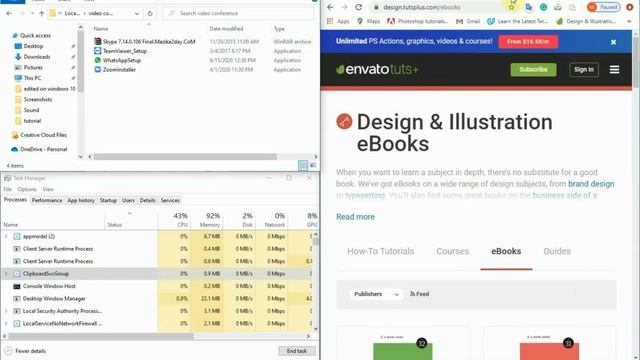Click the browser back arrow
Image resolution: width=640 pixels, height=360 pixels.
point(330,7)
